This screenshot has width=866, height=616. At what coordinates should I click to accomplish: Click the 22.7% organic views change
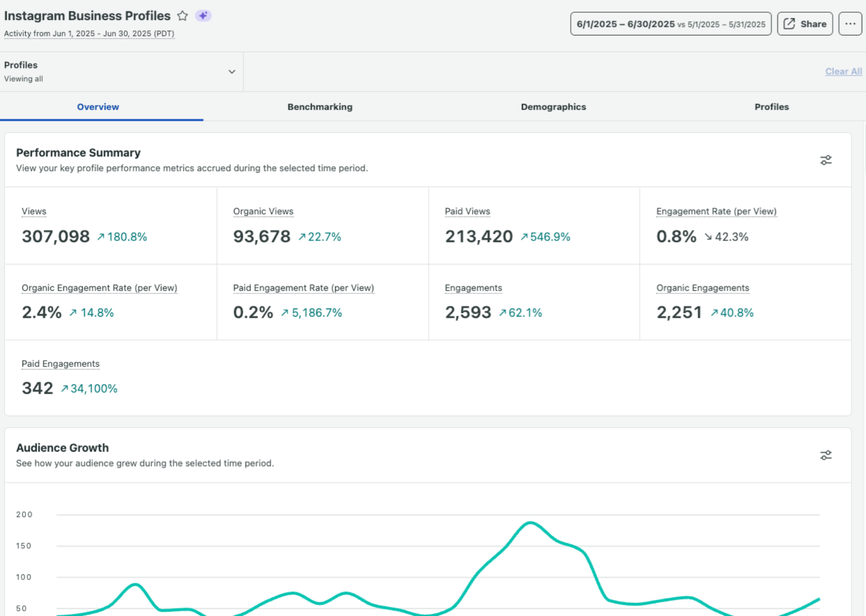click(320, 237)
